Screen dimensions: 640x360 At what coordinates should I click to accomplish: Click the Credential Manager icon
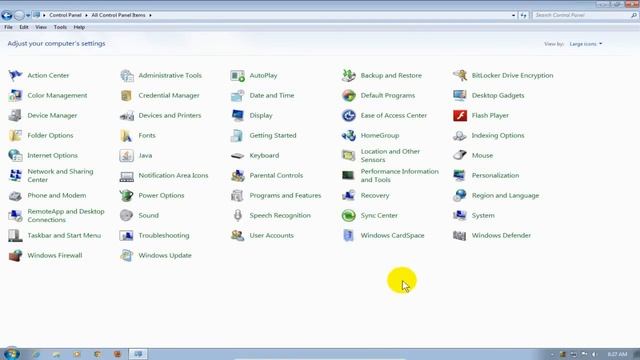tap(127, 96)
